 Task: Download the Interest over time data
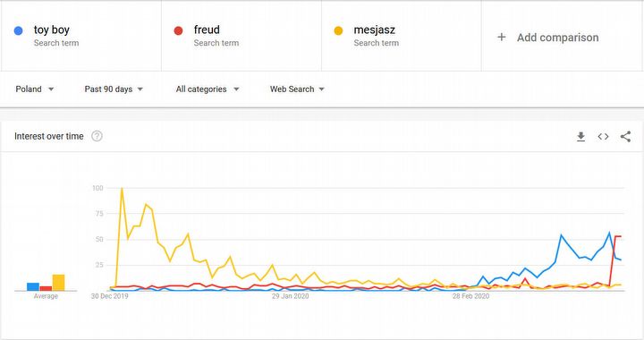[x=580, y=136]
